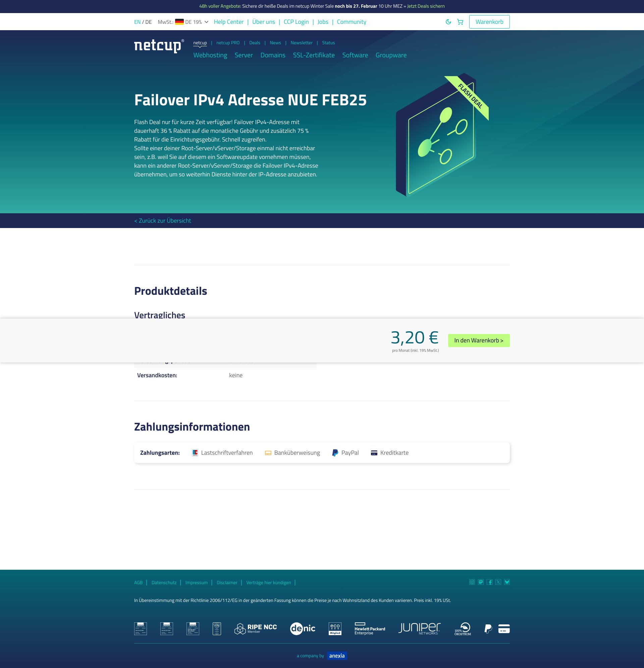Viewport: 644px width, 668px height.
Task: Click the credit card logo in footer bottom row
Action: click(x=504, y=628)
